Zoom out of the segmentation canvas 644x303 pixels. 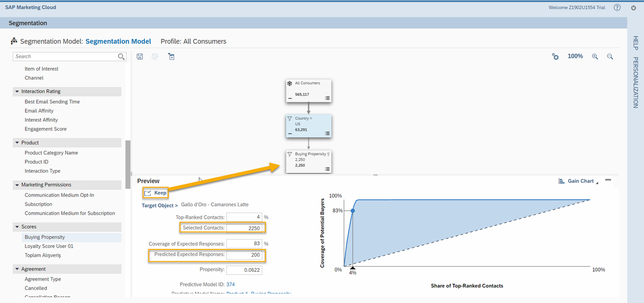(610, 57)
